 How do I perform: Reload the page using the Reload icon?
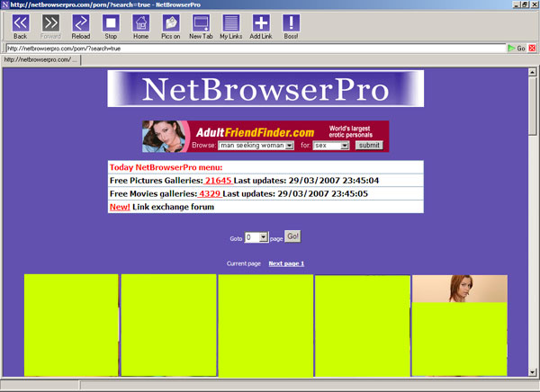tap(81, 23)
